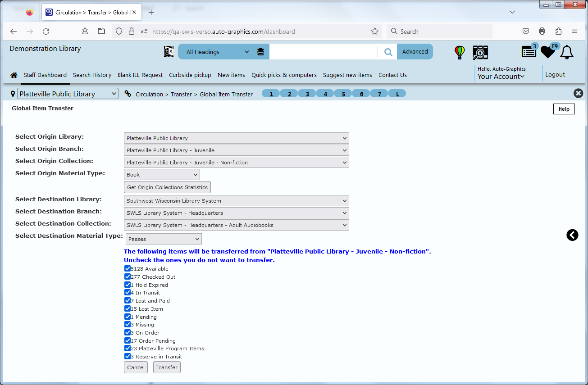Click the database stack icon by All Headings
The width and height of the screenshot is (588, 385).
tap(260, 52)
